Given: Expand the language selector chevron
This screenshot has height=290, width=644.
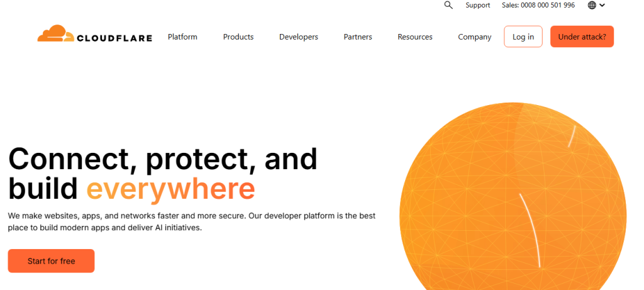Looking at the screenshot, I should 602,5.
